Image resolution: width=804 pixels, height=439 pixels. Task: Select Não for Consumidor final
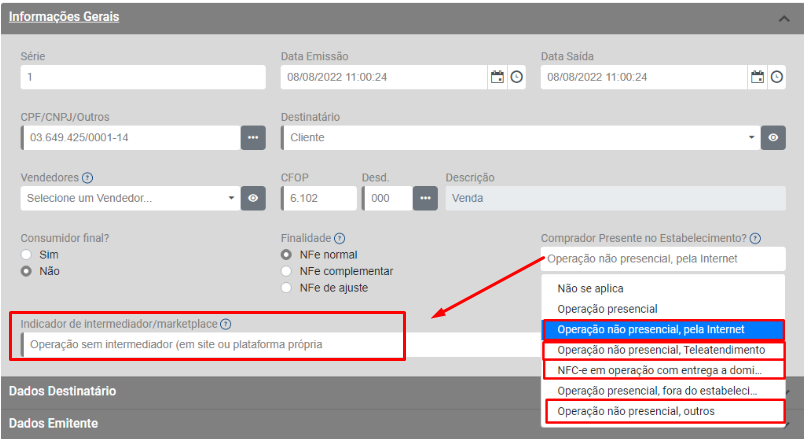coord(26,271)
